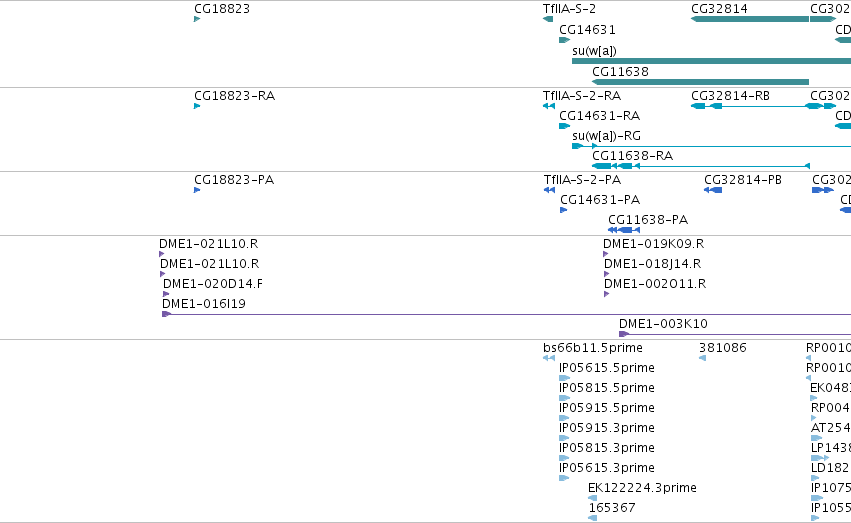Click the CG14631 gene feature
Viewport: 851px width, 523px height.
point(564,40)
